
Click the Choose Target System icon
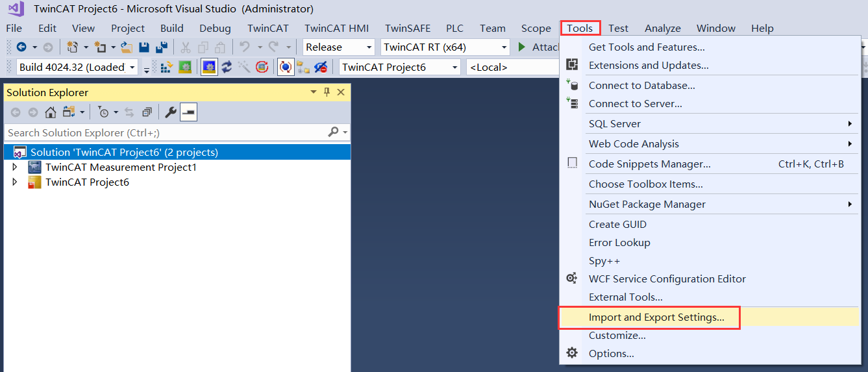coord(303,67)
